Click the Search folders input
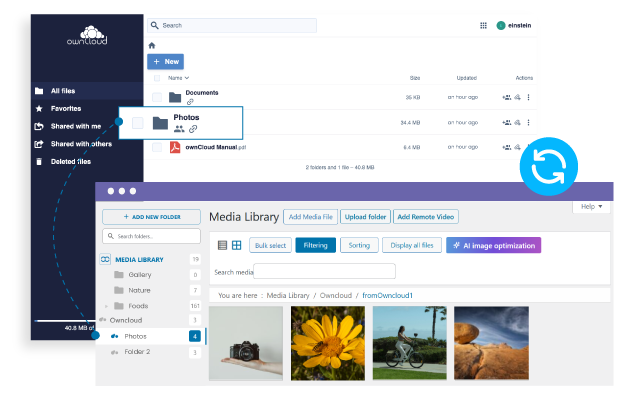Viewport: 630px width, 400px height. (x=151, y=236)
